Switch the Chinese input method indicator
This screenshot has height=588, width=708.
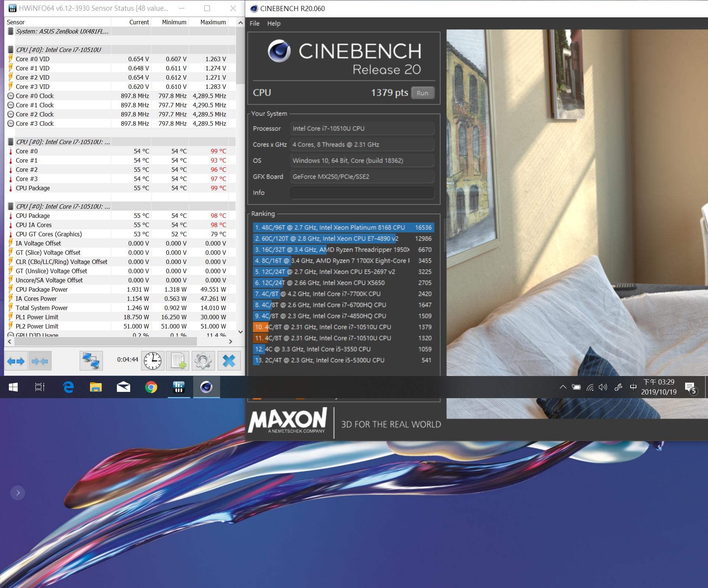point(633,387)
